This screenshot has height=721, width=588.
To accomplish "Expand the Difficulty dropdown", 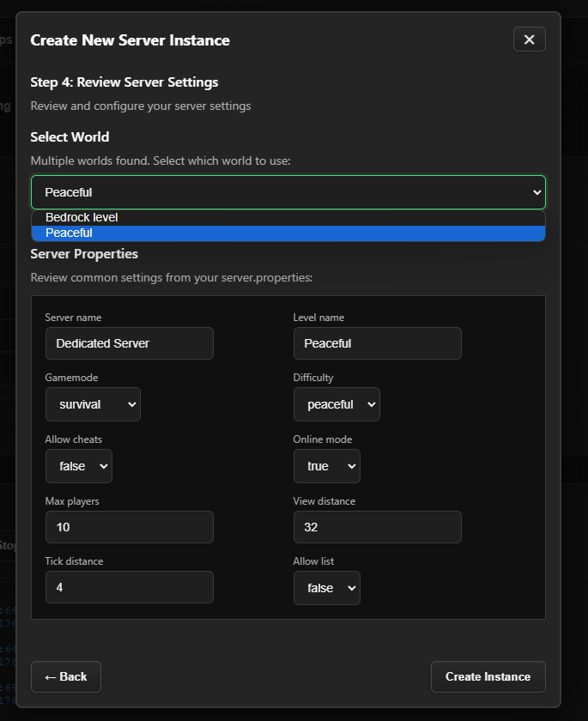I will click(336, 404).
